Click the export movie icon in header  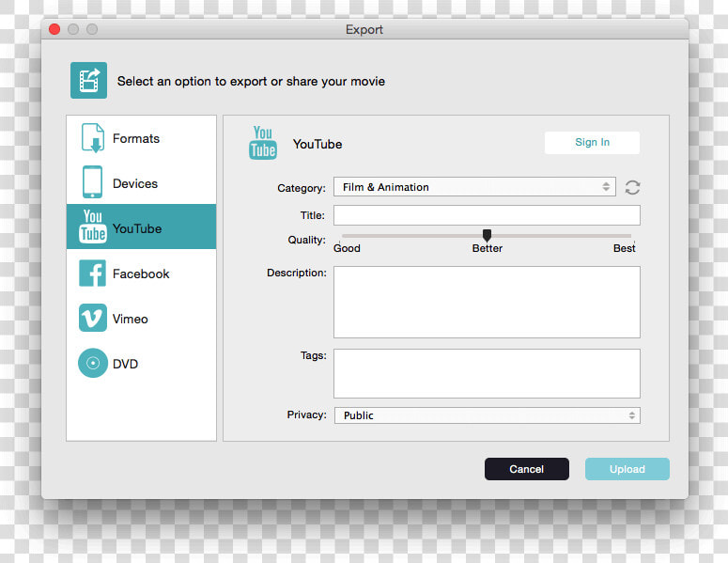88,81
